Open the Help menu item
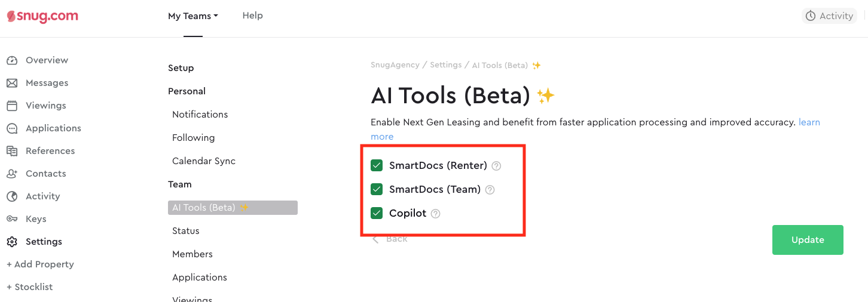Viewport: 868px width, 302px height. (x=253, y=16)
